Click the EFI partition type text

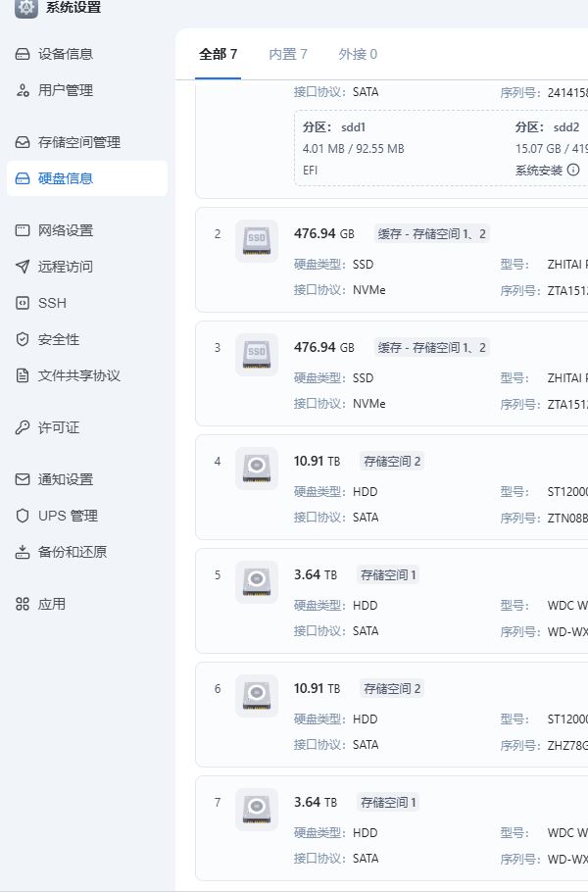pyautogui.click(x=310, y=171)
